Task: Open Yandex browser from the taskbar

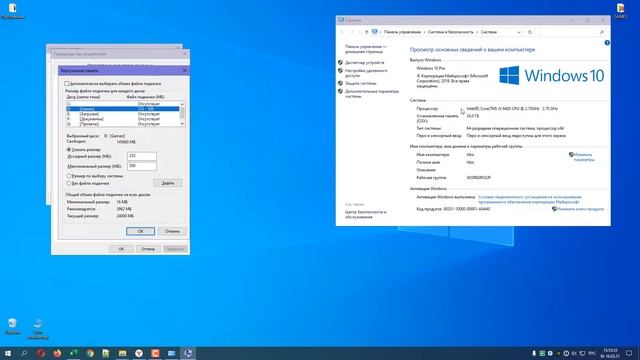Action: pyautogui.click(x=139, y=353)
